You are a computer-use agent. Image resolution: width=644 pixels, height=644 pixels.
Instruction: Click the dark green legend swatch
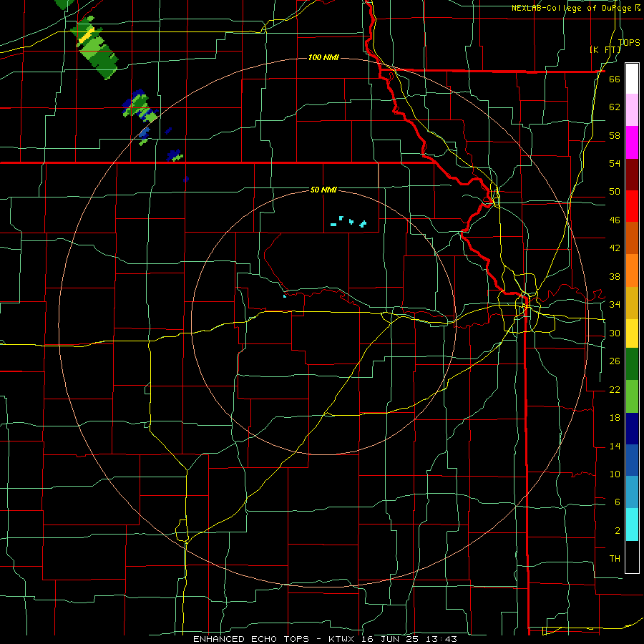[632, 364]
